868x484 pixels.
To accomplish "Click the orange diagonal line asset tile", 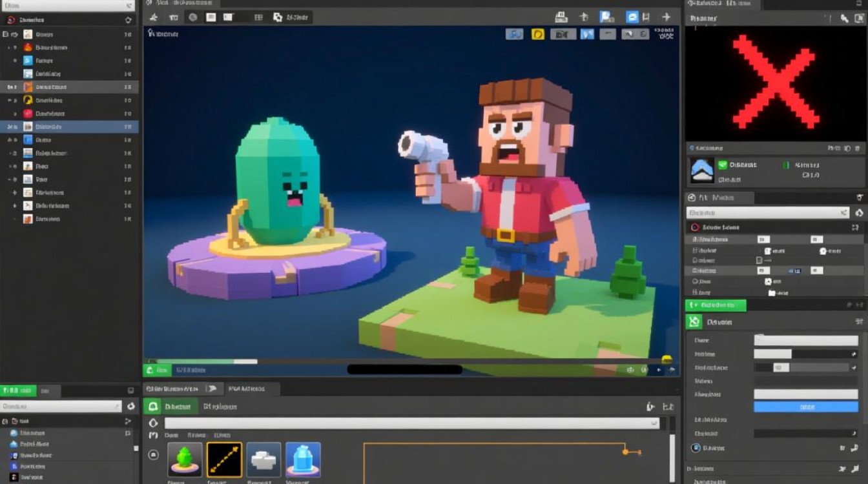I will coord(224,459).
